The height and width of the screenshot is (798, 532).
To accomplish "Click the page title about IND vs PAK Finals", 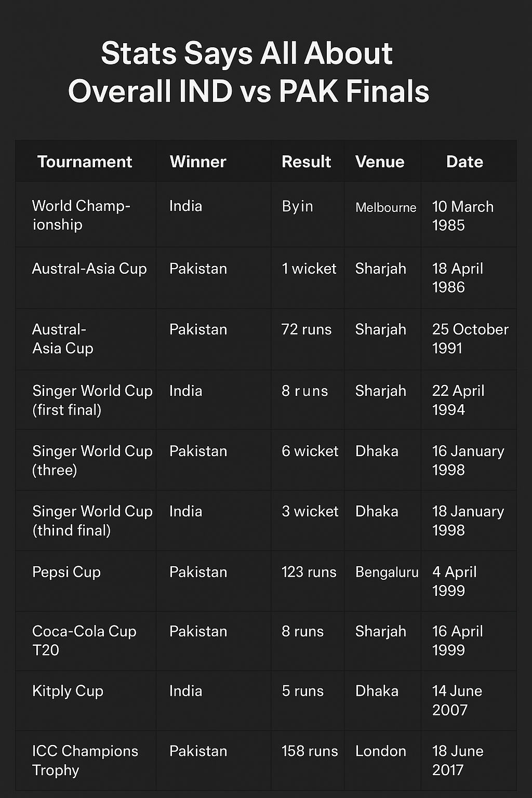I will point(248,72).
